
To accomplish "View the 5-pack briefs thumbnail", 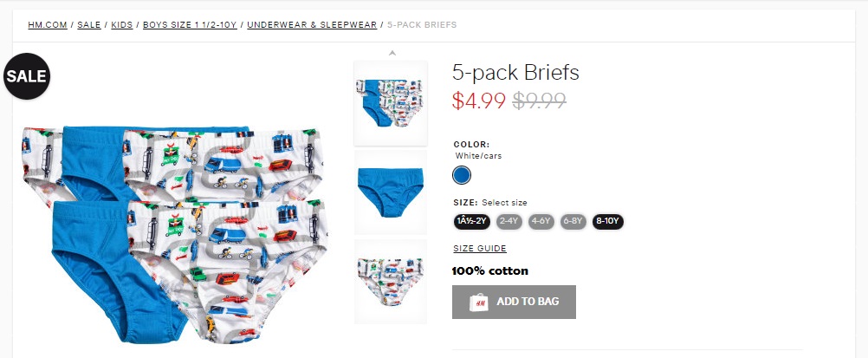I will tap(391, 102).
